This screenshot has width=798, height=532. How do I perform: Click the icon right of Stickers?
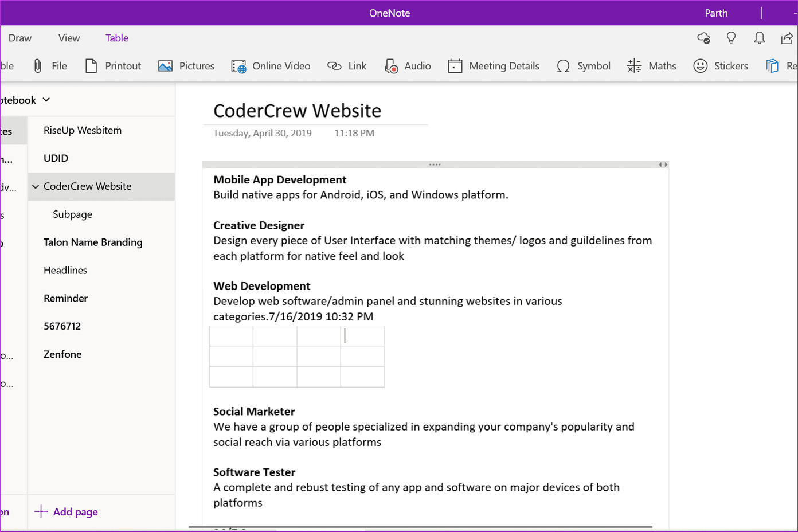point(772,66)
